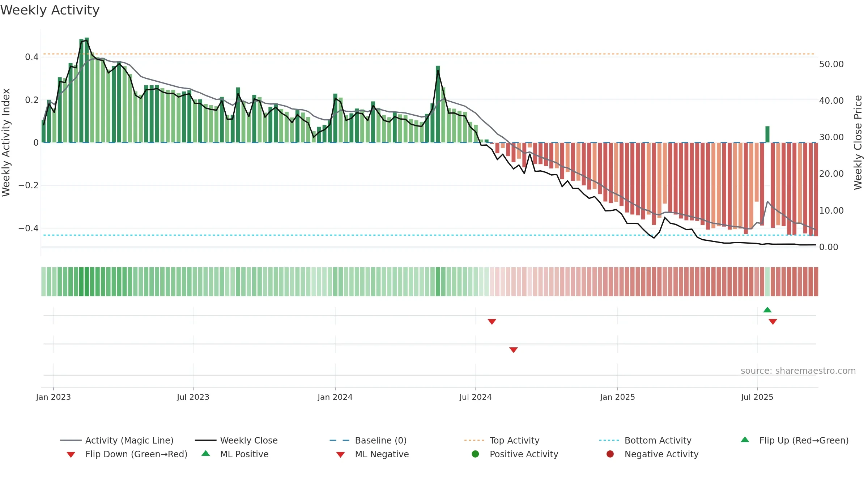
Task: Click the Weekly Activity chart title
Action: tap(50, 10)
